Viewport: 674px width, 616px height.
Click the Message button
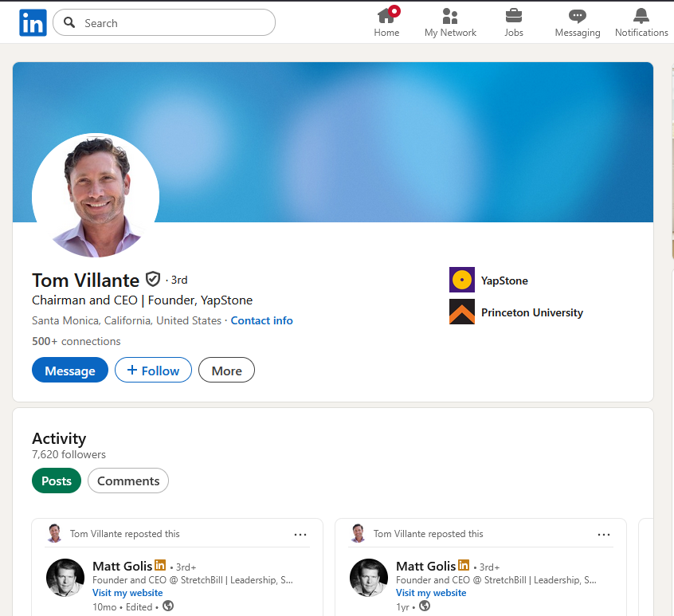(x=69, y=370)
